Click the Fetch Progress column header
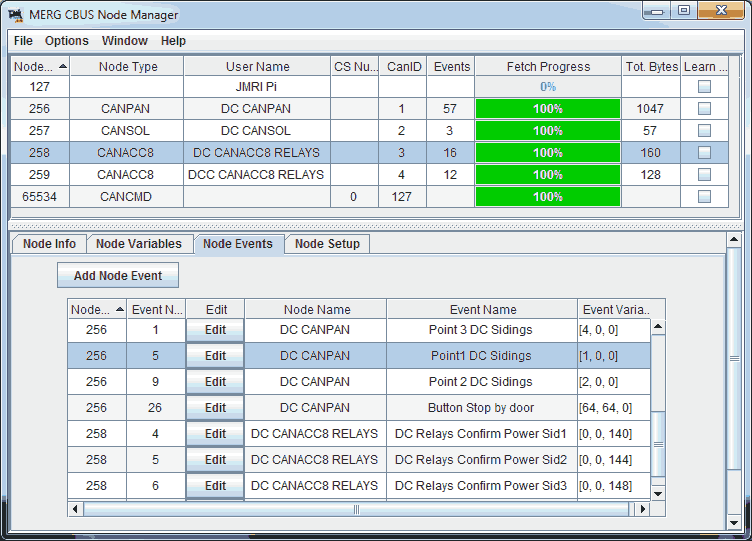The width and height of the screenshot is (752, 541). point(548,67)
